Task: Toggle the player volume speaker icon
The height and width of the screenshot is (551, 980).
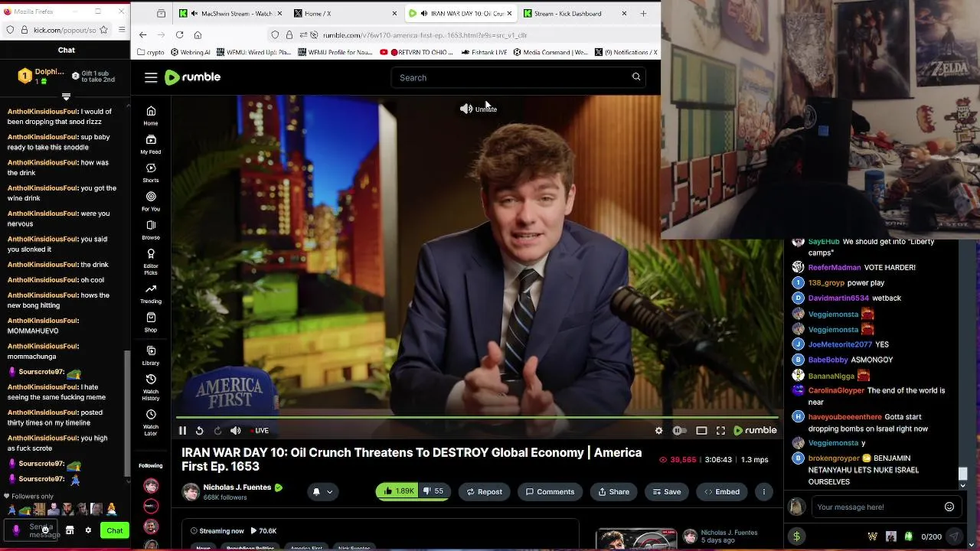Action: pyautogui.click(x=236, y=431)
